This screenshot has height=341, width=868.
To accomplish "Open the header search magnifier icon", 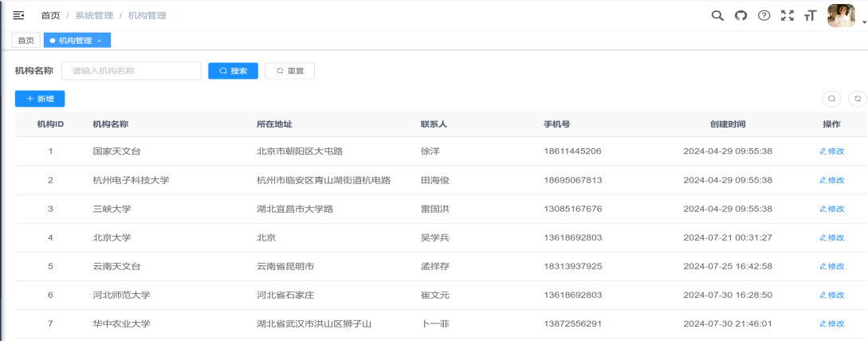I will [x=717, y=15].
